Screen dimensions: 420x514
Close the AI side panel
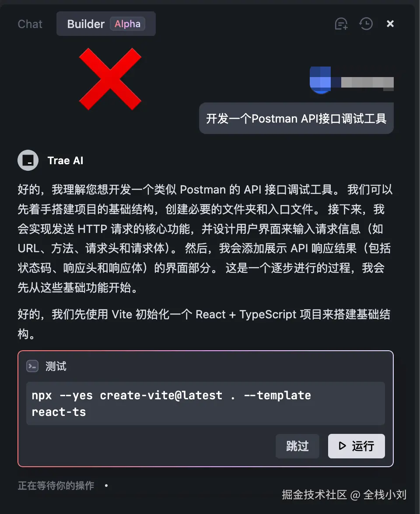tap(390, 24)
